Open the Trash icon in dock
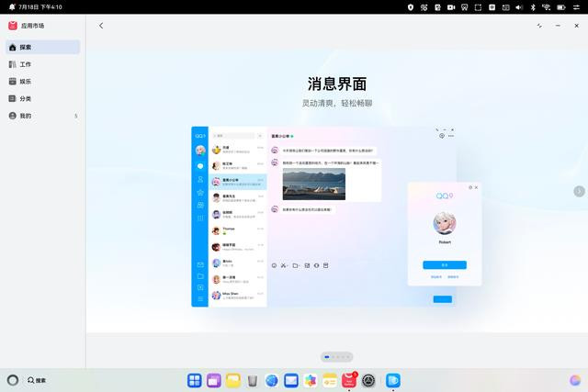This screenshot has height=392, width=588. (253, 380)
